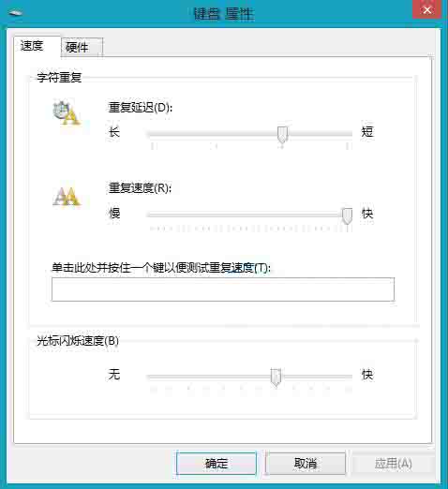This screenshot has width=448, height=489.
Task: Click cursor blink track near 无 end
Action: pos(157,377)
